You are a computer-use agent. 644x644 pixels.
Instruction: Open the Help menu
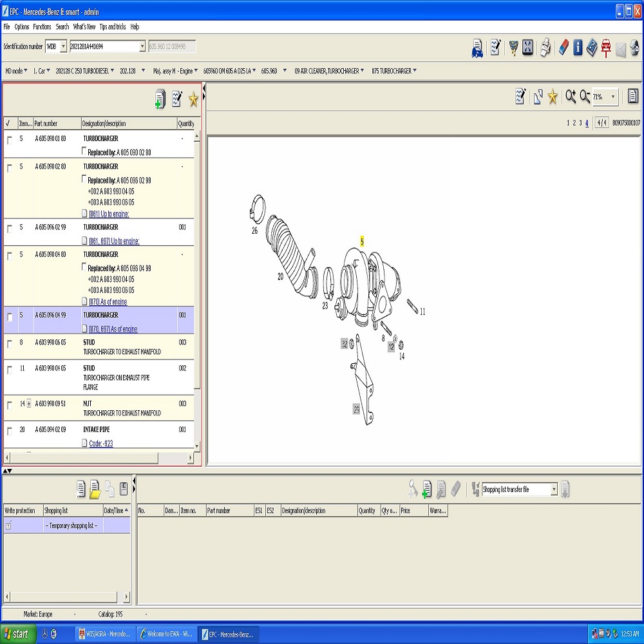(135, 26)
